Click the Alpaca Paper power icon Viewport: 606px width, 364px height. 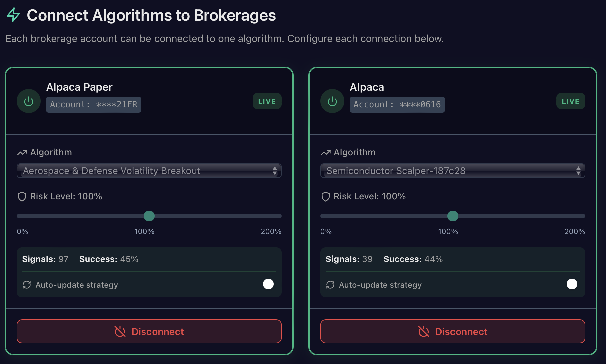tap(29, 101)
